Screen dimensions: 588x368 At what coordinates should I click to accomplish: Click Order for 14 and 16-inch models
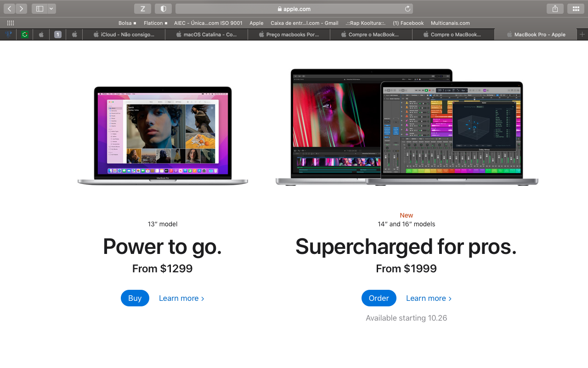(379, 298)
